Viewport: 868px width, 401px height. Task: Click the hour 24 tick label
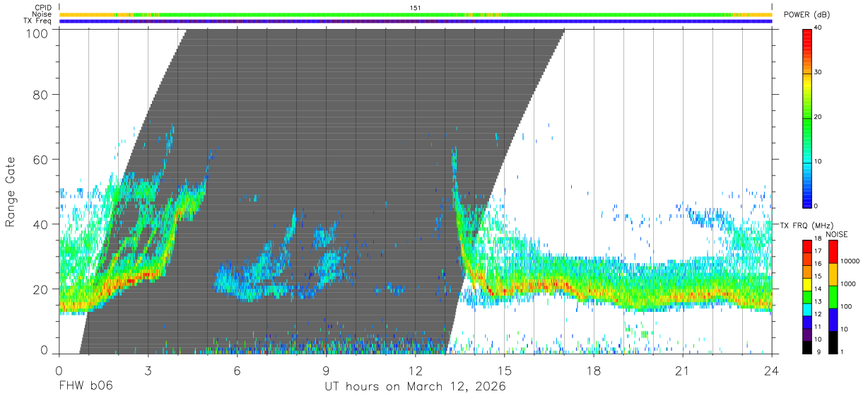click(x=771, y=371)
